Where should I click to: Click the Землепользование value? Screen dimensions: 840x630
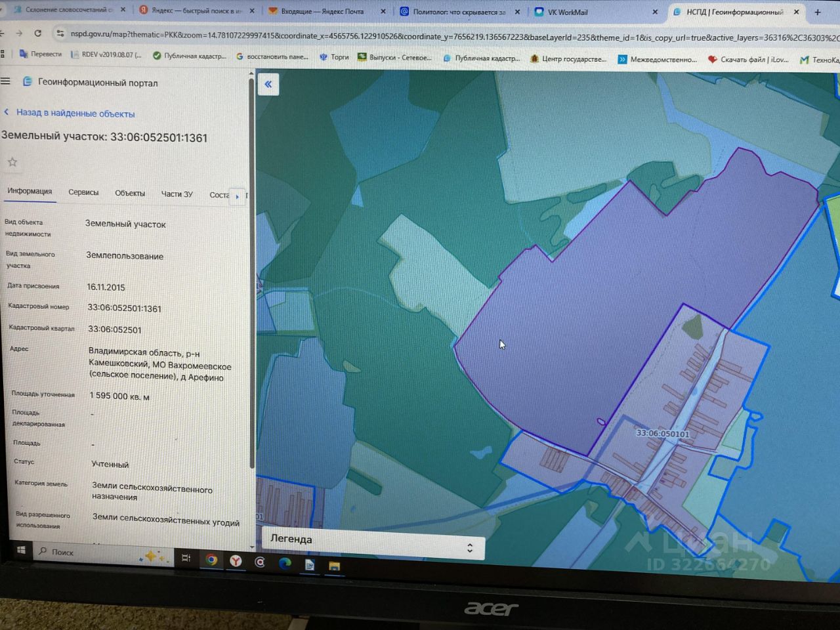click(x=125, y=256)
